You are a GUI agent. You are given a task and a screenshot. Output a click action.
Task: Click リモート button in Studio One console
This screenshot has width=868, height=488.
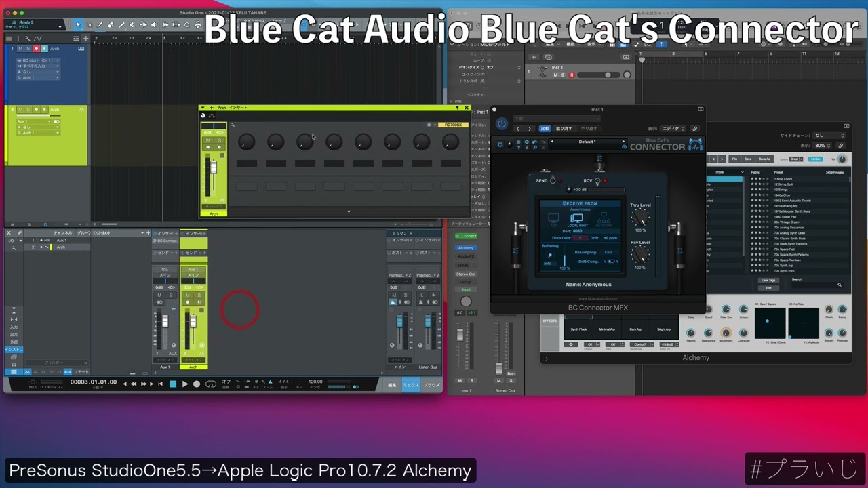pos(81,372)
